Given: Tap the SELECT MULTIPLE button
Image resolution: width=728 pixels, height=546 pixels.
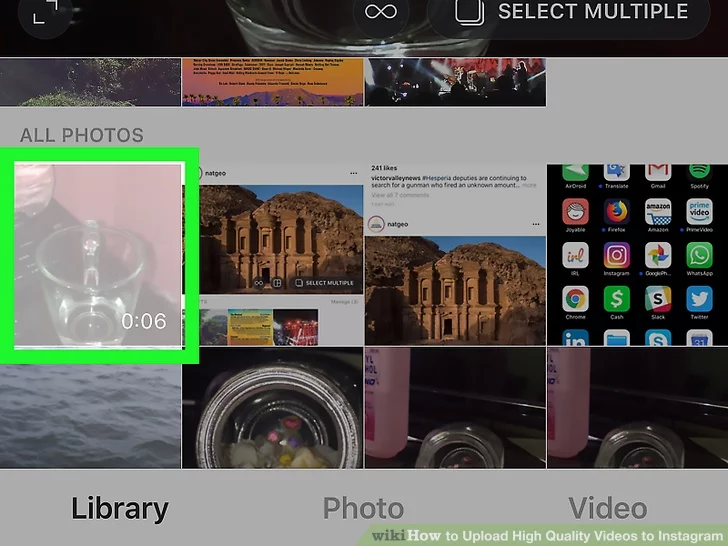Looking at the screenshot, I should 569,12.
